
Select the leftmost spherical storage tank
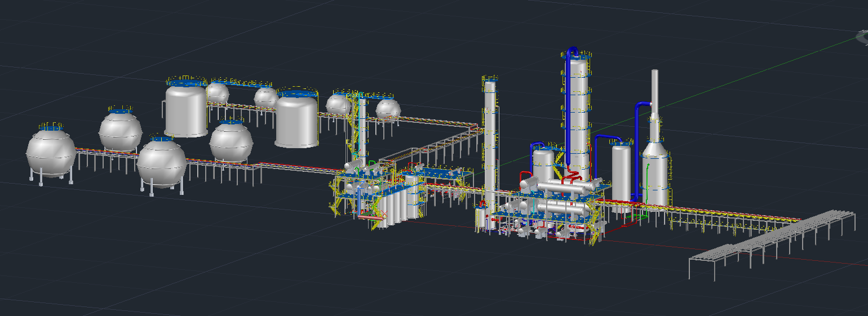[51, 153]
